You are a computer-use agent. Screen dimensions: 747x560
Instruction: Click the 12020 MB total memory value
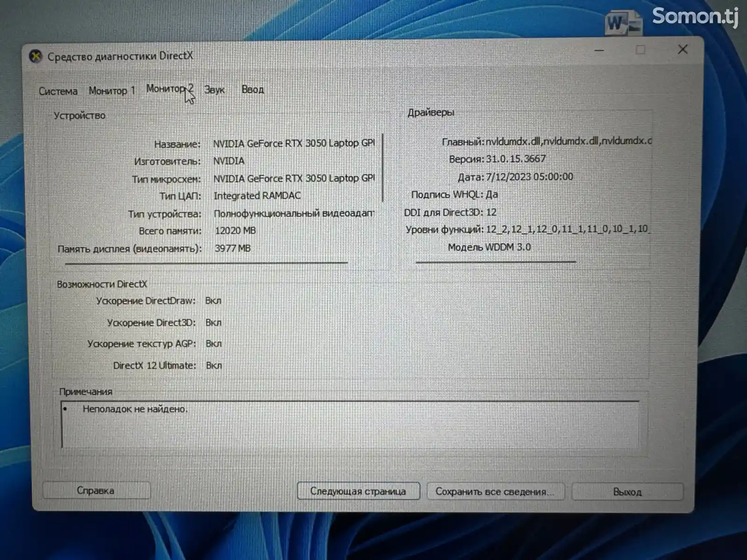(235, 231)
